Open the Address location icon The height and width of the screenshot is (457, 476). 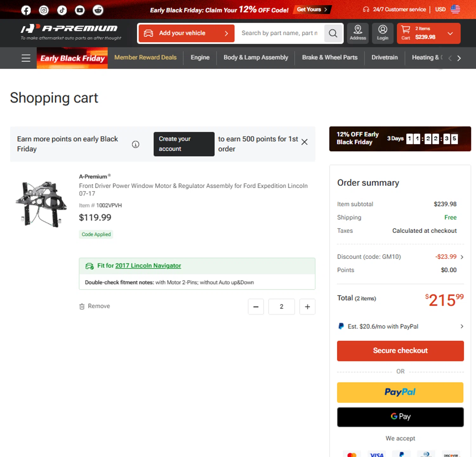click(x=358, y=33)
